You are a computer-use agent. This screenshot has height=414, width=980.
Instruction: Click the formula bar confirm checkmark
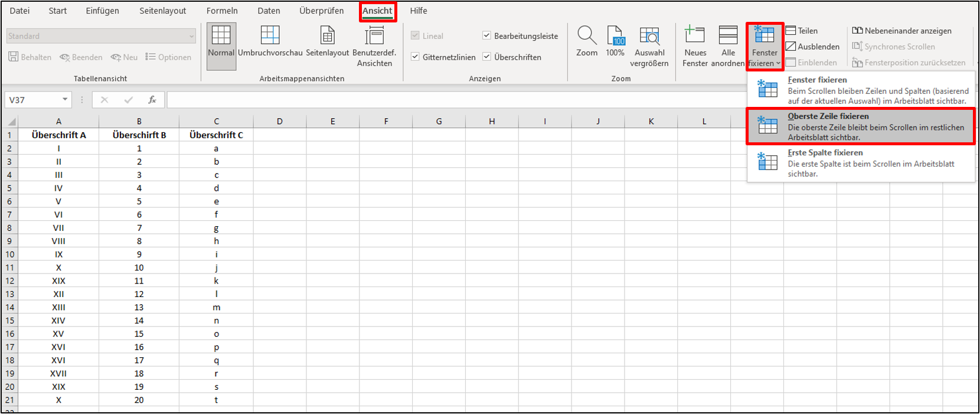coord(128,100)
